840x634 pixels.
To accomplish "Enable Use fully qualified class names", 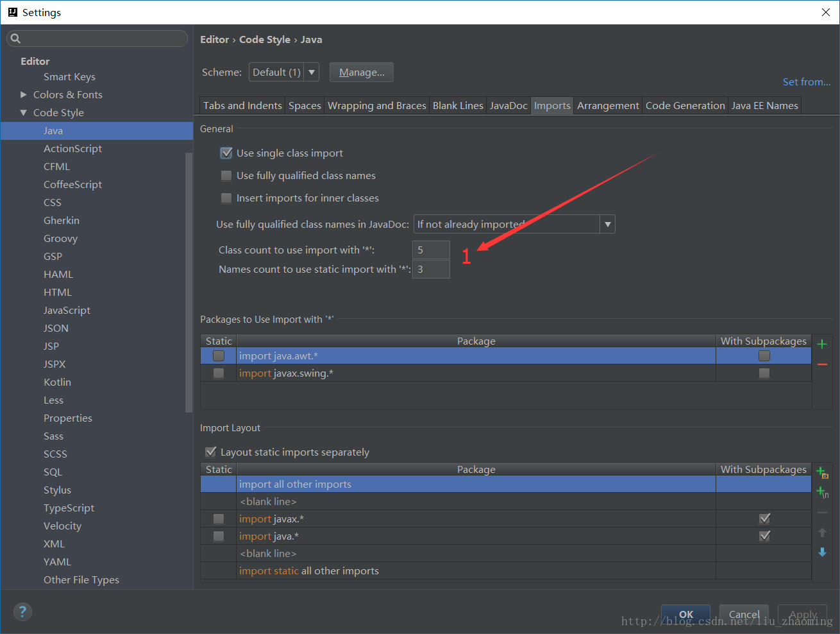I will [226, 176].
